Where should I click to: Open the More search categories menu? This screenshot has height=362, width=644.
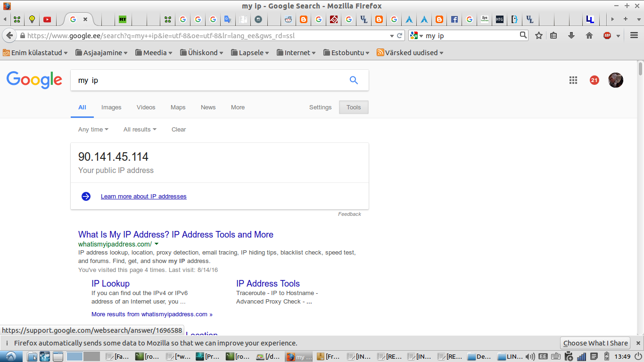coord(238,107)
